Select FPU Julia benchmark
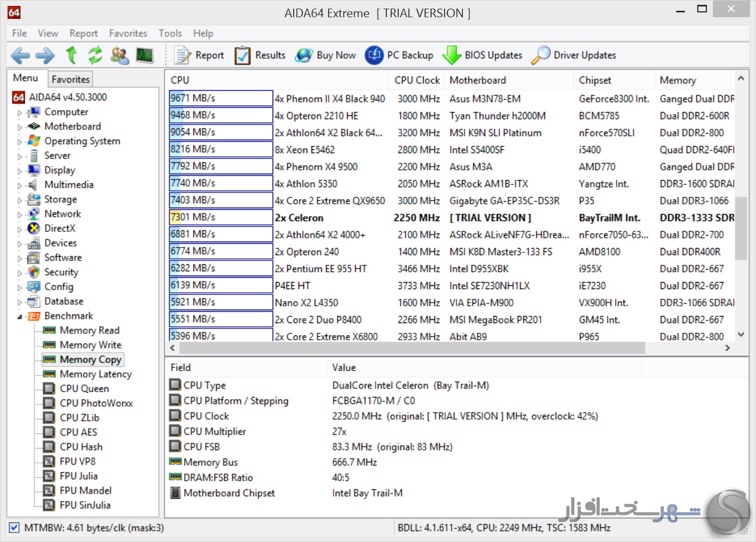The width and height of the screenshot is (756, 542). pyautogui.click(x=79, y=476)
